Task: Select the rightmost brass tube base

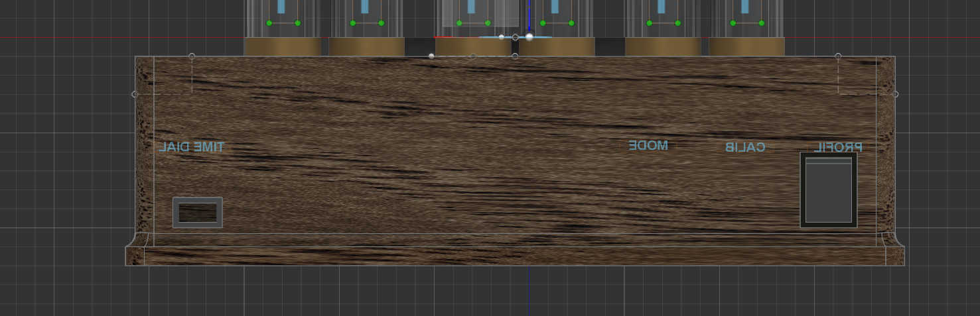Action: [746, 47]
